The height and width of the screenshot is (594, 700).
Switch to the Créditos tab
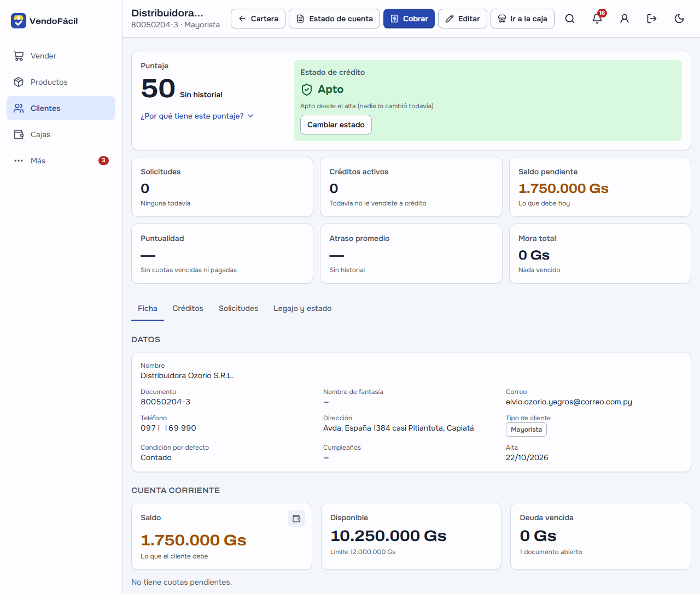pos(188,309)
